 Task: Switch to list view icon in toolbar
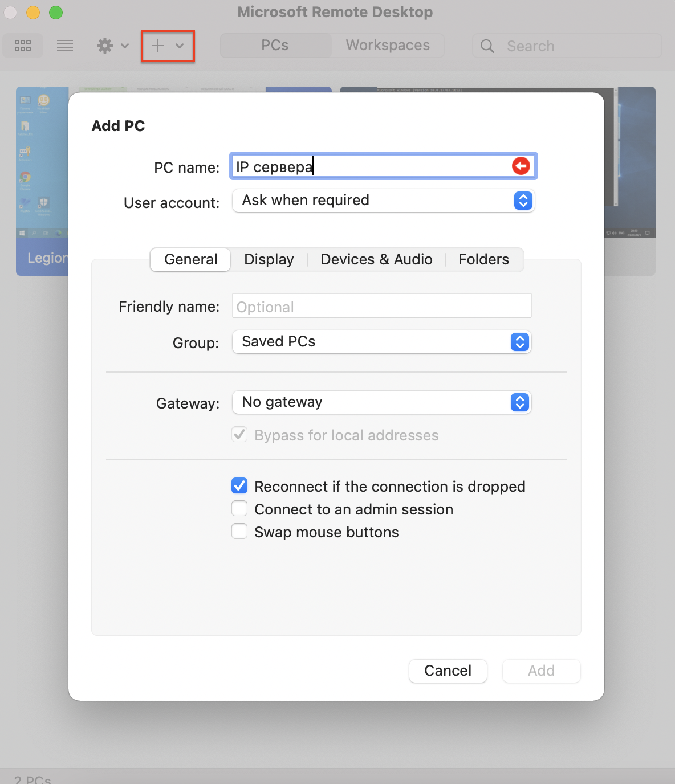click(65, 46)
